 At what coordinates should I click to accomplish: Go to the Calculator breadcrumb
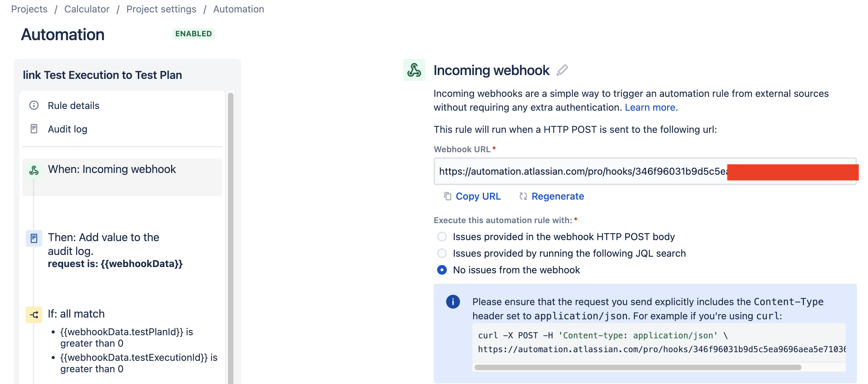tap(87, 9)
